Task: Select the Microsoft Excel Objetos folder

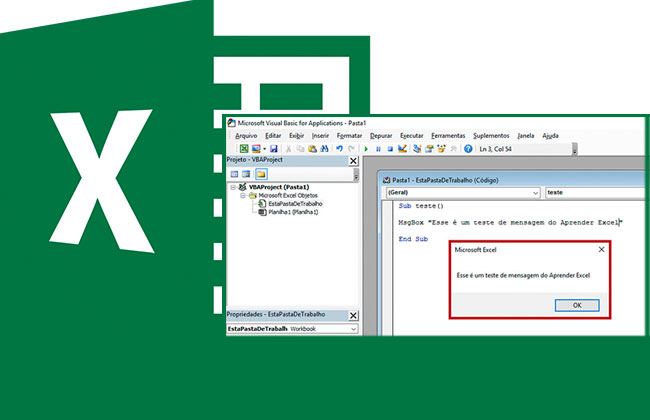Action: click(288, 195)
